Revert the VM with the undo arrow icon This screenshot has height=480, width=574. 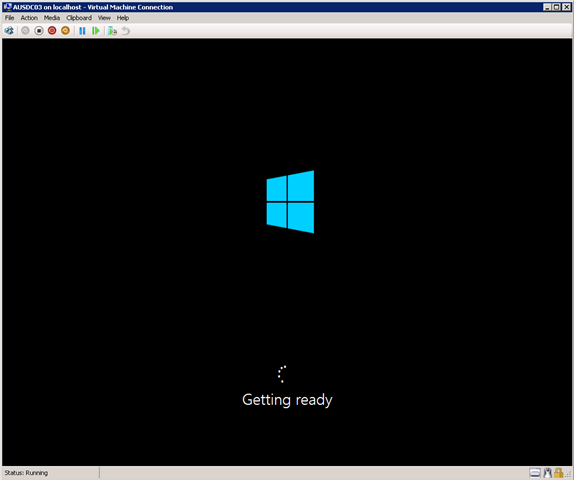[126, 31]
